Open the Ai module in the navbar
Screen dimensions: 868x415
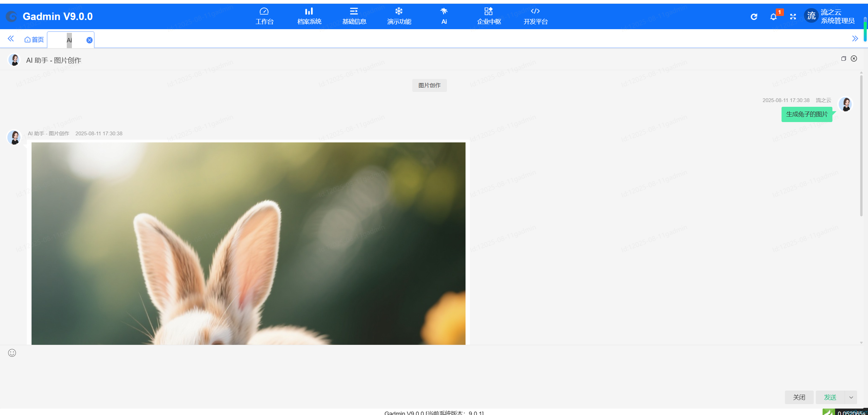coord(444,16)
